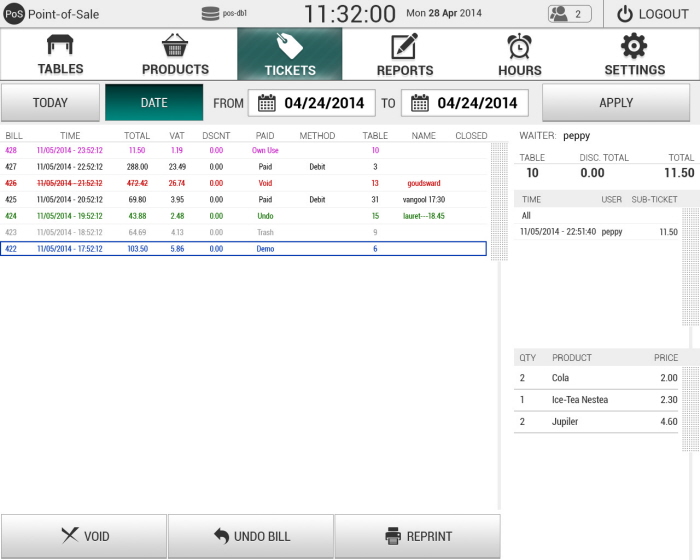700x560 pixels.
Task: Click the BILL column header
Action: [14, 136]
